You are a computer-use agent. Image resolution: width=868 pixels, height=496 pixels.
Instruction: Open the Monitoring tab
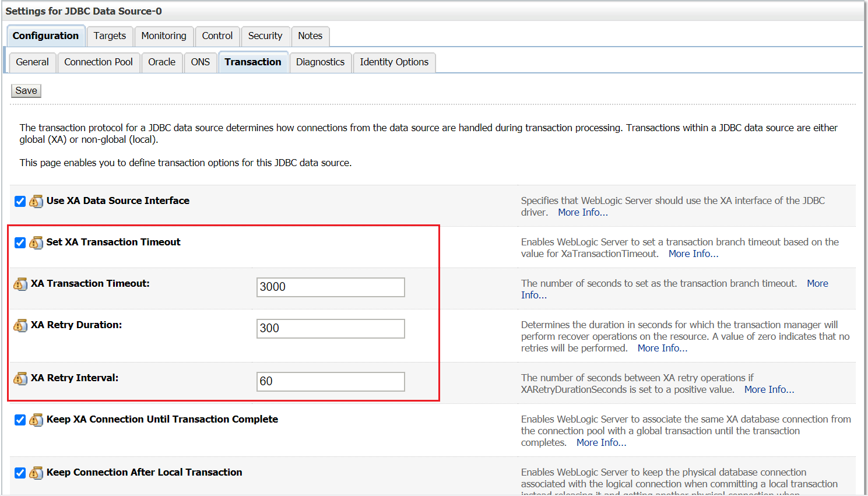[x=164, y=36]
